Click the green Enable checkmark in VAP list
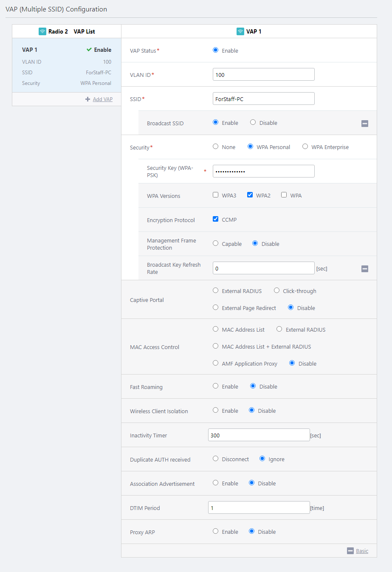The width and height of the screenshot is (392, 572). click(89, 50)
